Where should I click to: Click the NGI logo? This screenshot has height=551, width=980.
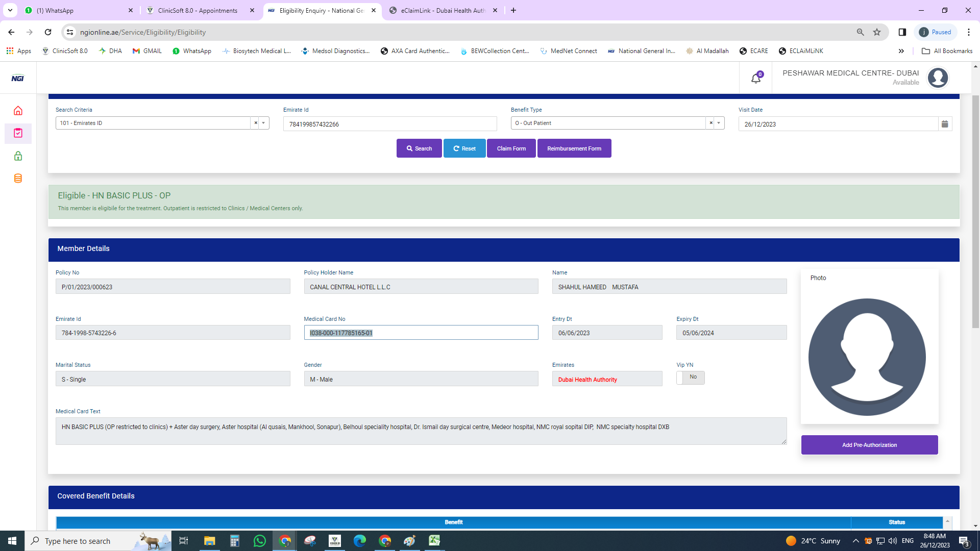[18, 78]
